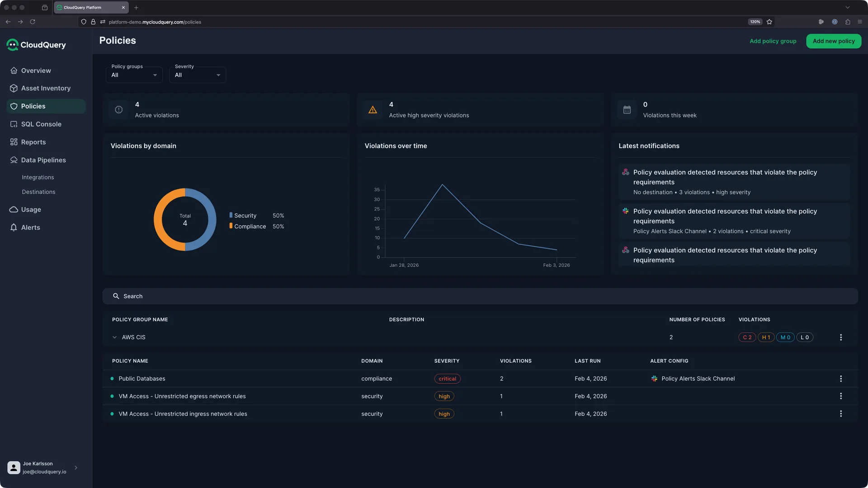Click the Active violations info icon
Viewport: 868px width, 488px height.
[x=119, y=110]
